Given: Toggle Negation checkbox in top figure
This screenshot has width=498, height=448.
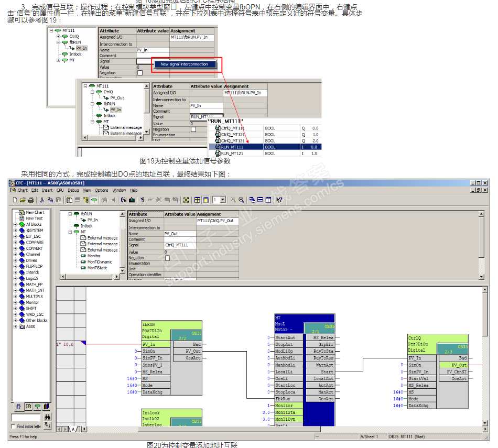Looking at the screenshot, I should click(140, 73).
